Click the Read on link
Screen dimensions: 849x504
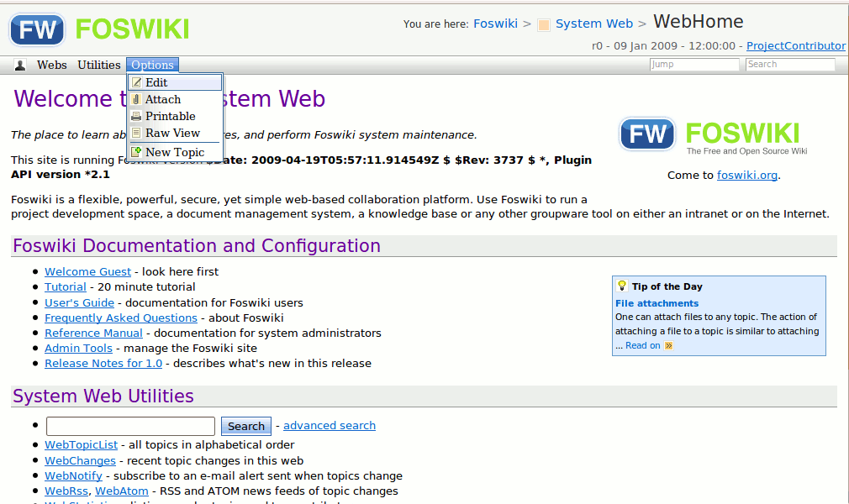[643, 345]
